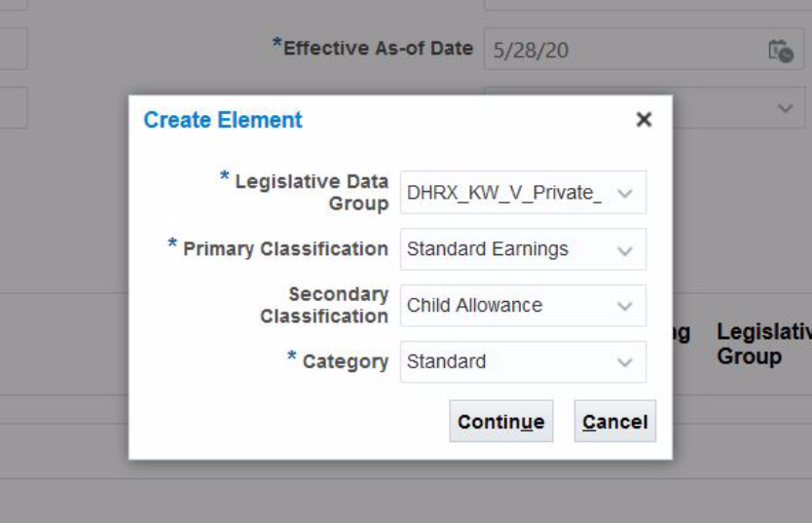Viewport: 812px width, 523px height.
Task: Click the dimmed dropdown chevron behind the dialog
Action: click(785, 108)
